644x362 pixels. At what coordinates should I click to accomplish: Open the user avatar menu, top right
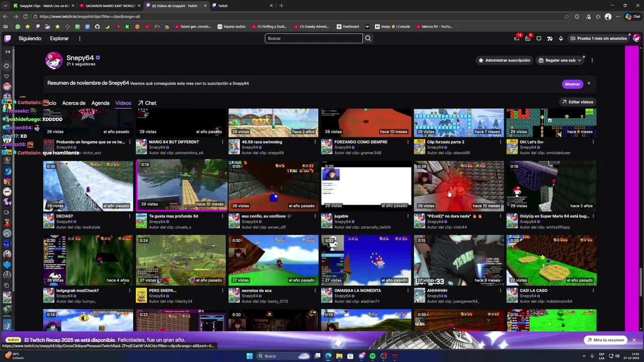[x=636, y=38]
